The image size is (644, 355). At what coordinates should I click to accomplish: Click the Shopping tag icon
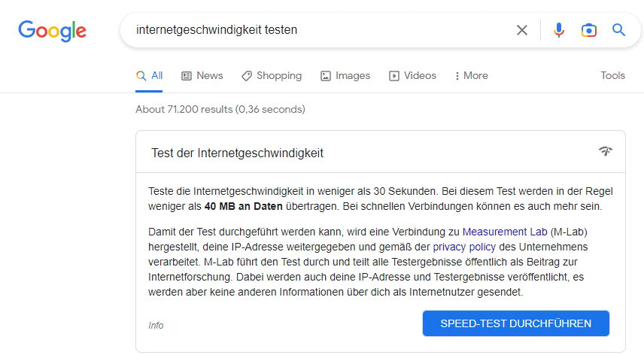[x=247, y=76]
